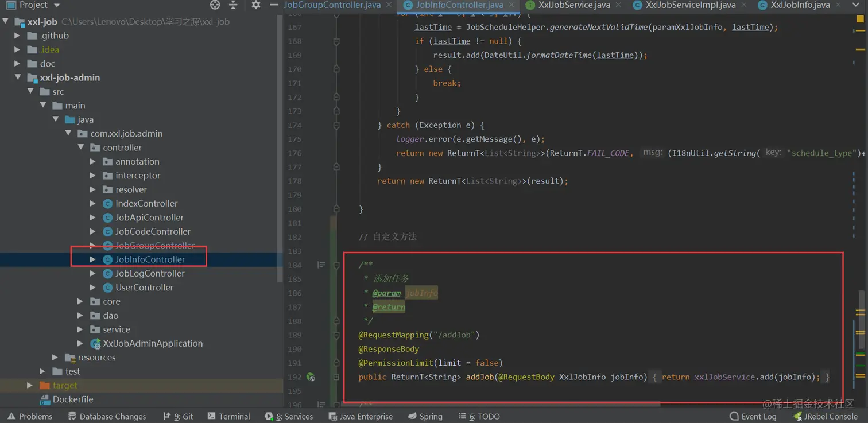The height and width of the screenshot is (423, 868).
Task: Collapse the Javadoc fold at line 184
Action: [336, 265]
